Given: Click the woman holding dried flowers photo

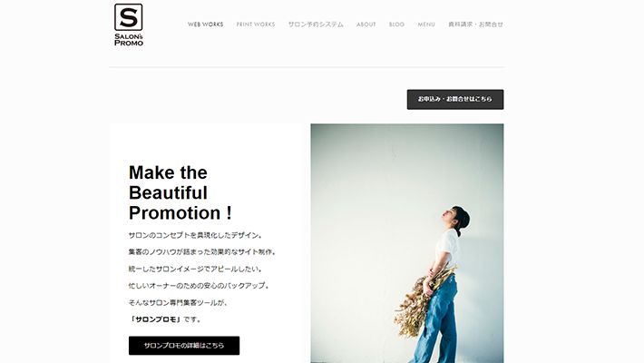Looking at the screenshot, I should tap(407, 243).
